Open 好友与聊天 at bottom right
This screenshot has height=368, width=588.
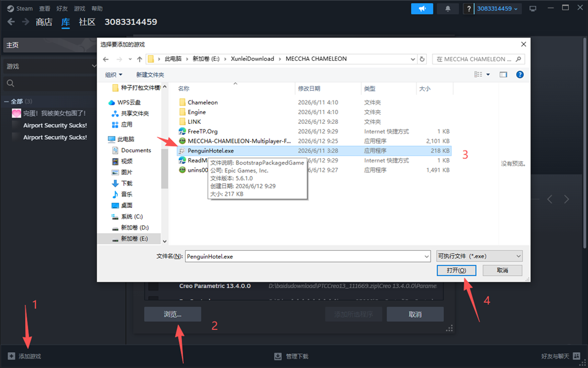[x=560, y=356]
